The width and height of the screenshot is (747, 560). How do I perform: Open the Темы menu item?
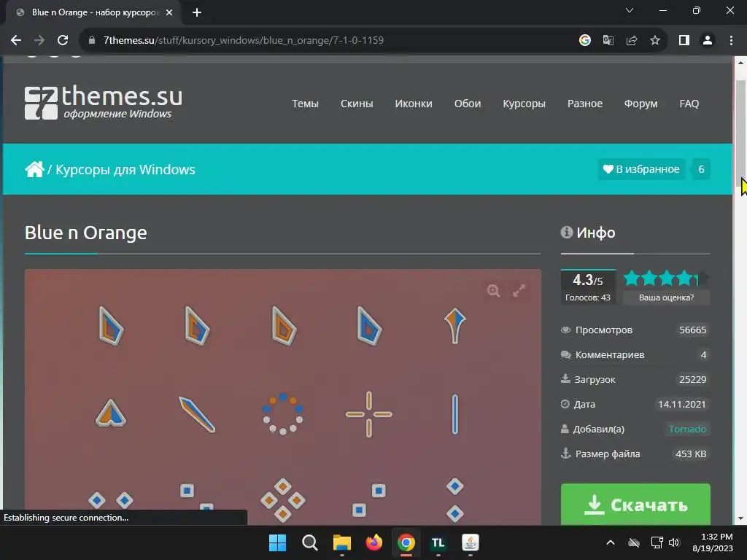[305, 104]
